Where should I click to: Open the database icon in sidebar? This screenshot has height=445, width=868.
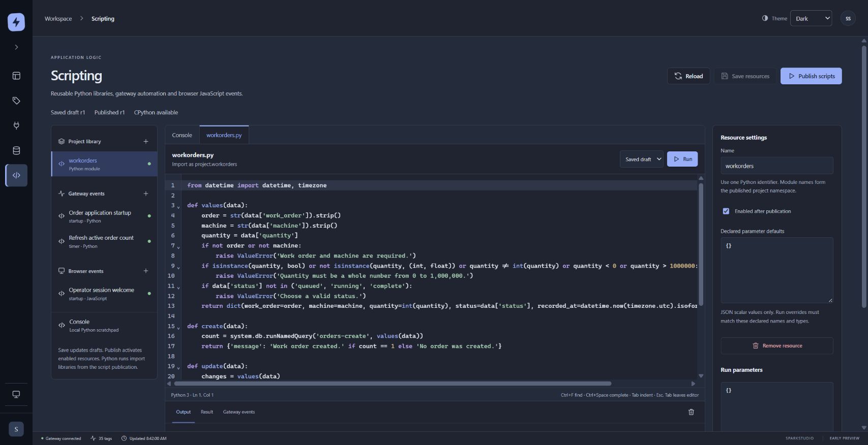coord(16,150)
